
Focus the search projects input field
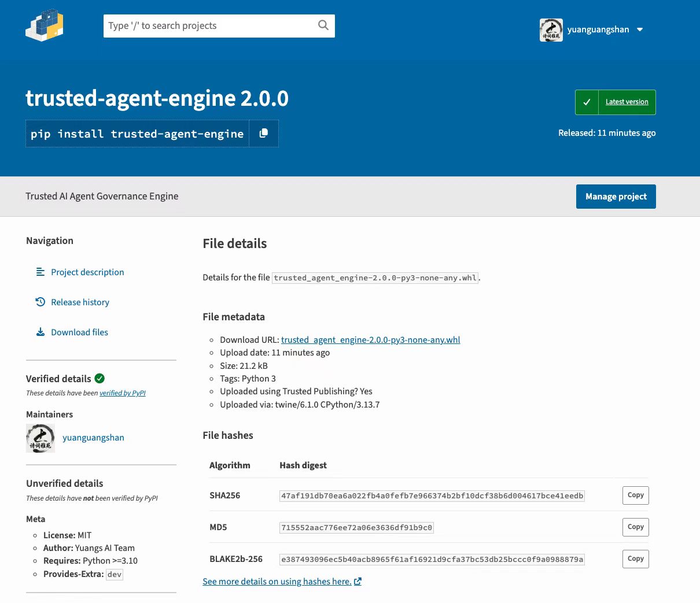click(209, 26)
